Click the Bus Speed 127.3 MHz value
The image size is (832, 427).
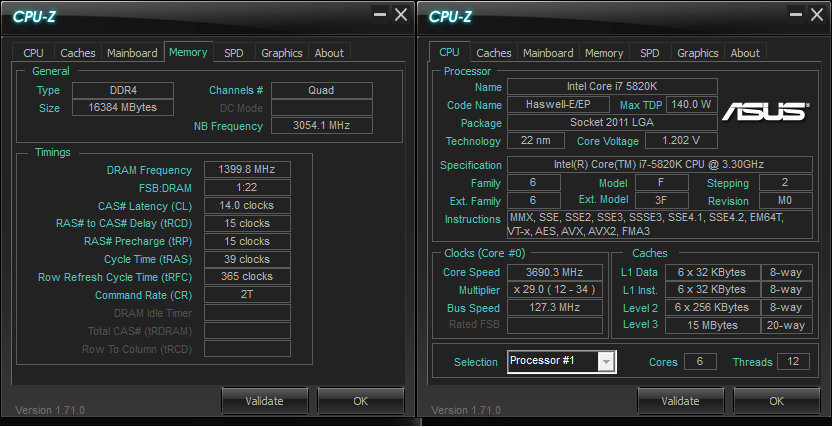[x=554, y=308]
